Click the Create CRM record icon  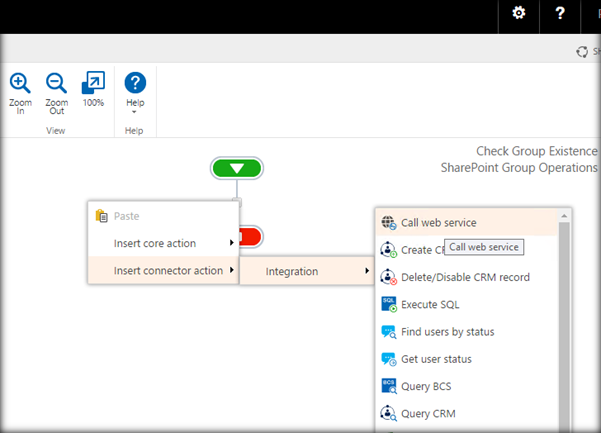(x=388, y=250)
